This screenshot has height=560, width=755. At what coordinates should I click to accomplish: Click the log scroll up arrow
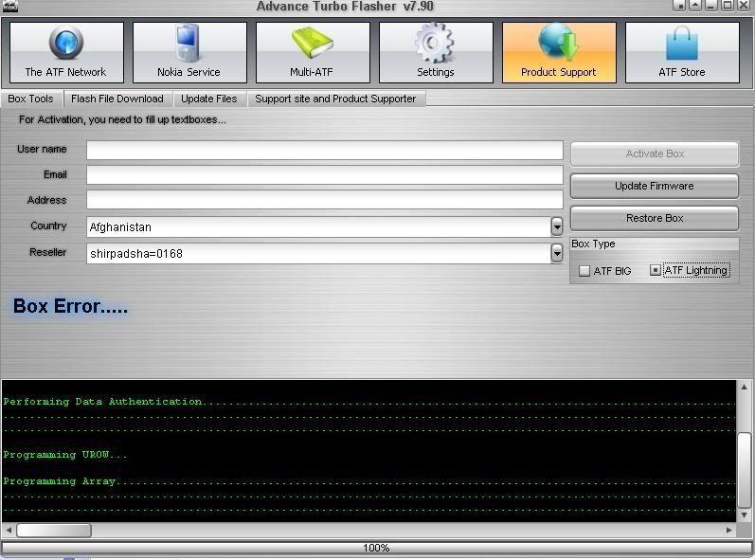745,387
